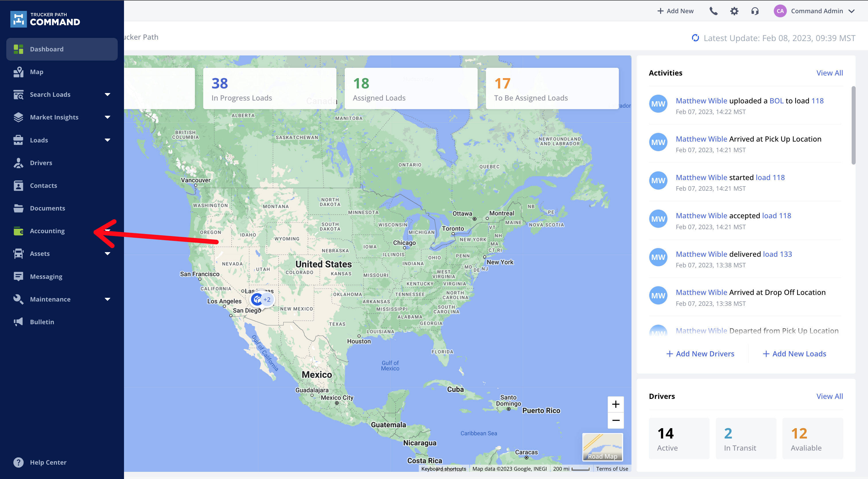Click Add New Drivers

pos(700,354)
